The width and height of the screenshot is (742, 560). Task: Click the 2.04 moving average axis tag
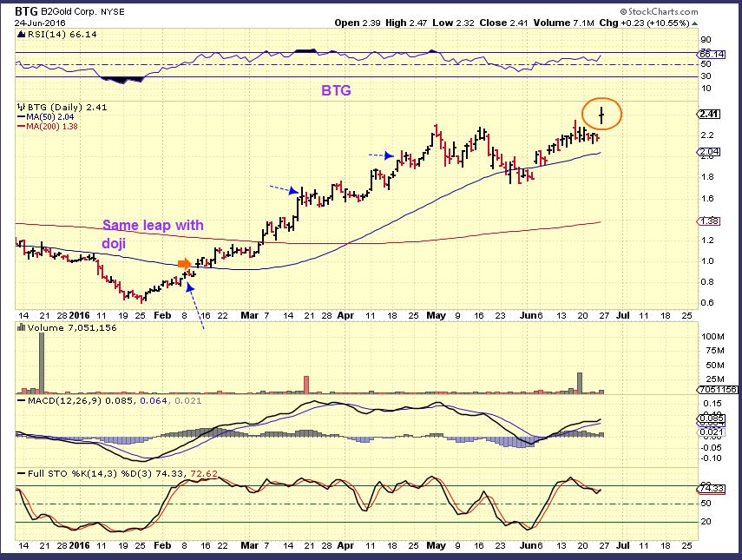(x=709, y=152)
